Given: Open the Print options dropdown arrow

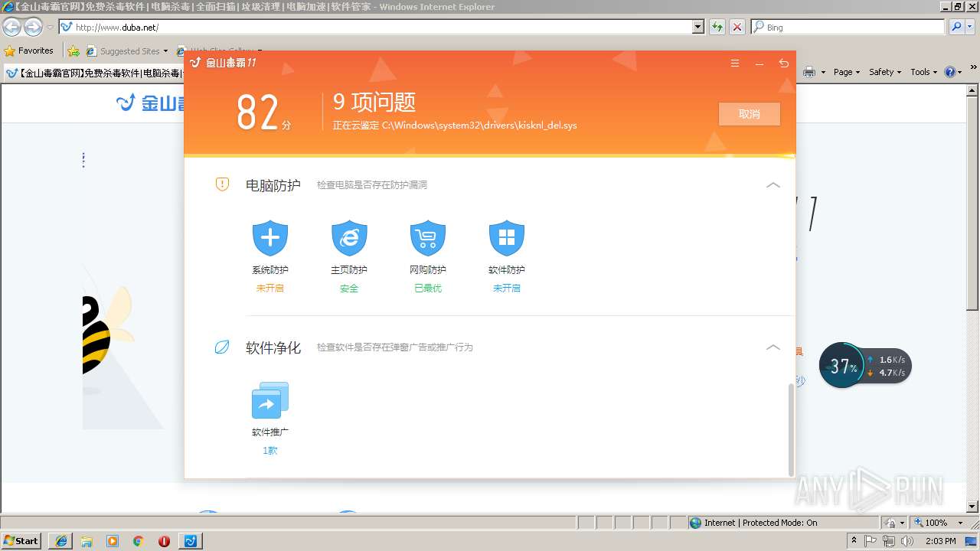Looking at the screenshot, I should [823, 72].
